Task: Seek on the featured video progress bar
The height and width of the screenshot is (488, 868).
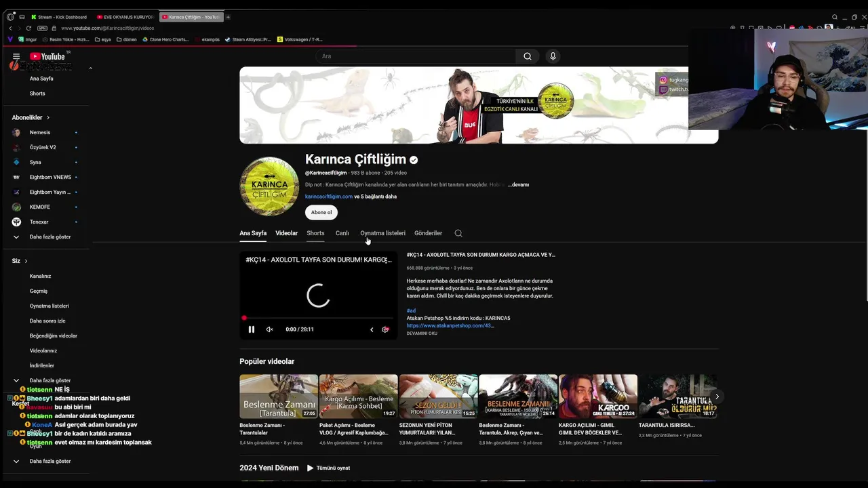Action: [319, 318]
